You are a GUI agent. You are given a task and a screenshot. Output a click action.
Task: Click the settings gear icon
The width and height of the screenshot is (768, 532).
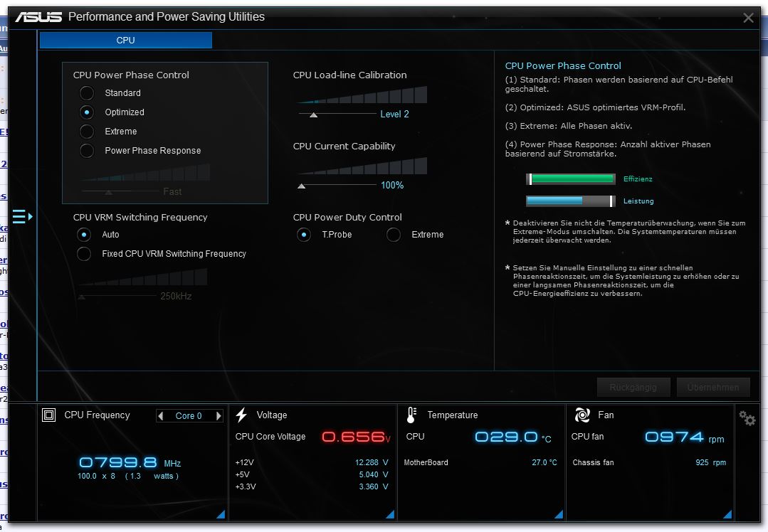pos(747,418)
